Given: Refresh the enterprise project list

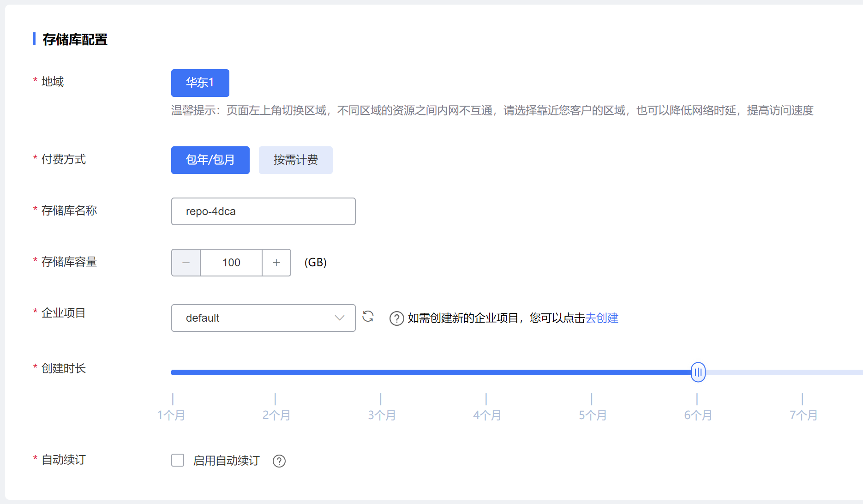Looking at the screenshot, I should tap(368, 317).
